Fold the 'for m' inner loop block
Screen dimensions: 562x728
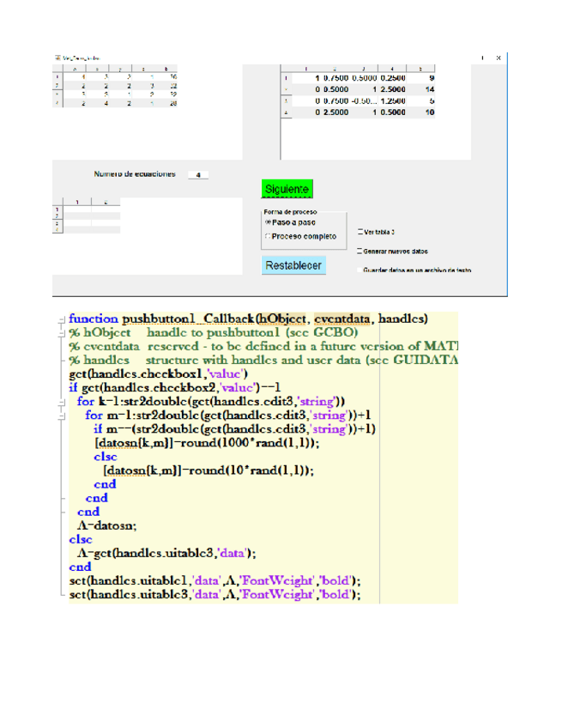pos(62,415)
